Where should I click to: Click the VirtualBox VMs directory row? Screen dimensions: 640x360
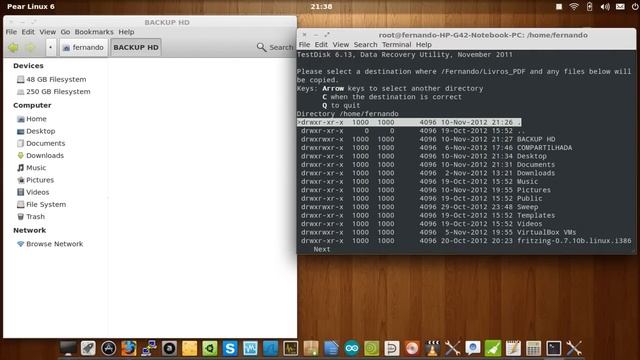coord(438,232)
